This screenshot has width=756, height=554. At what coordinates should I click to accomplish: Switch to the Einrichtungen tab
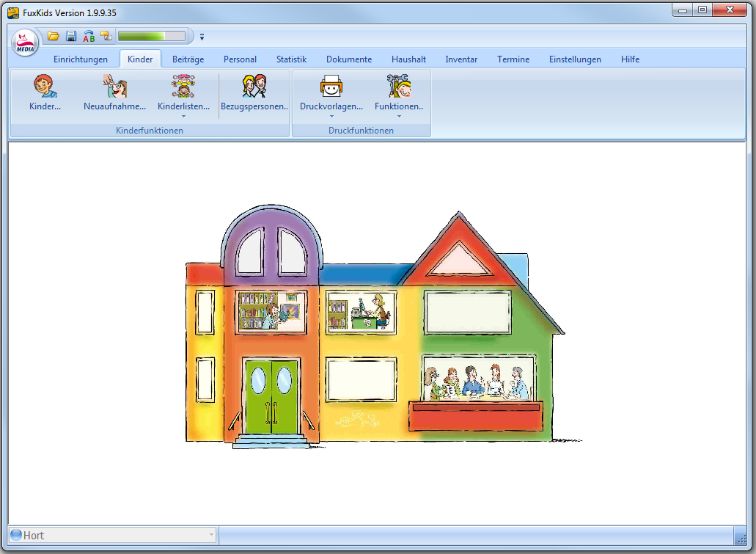[x=81, y=59]
